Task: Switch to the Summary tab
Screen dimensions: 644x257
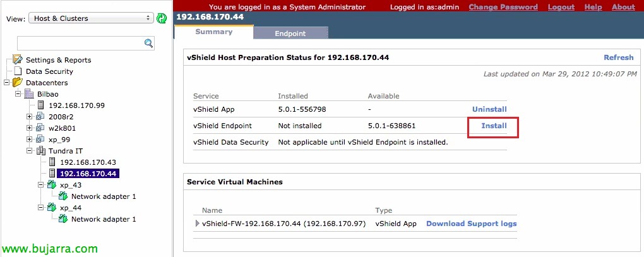Action: pyautogui.click(x=213, y=32)
